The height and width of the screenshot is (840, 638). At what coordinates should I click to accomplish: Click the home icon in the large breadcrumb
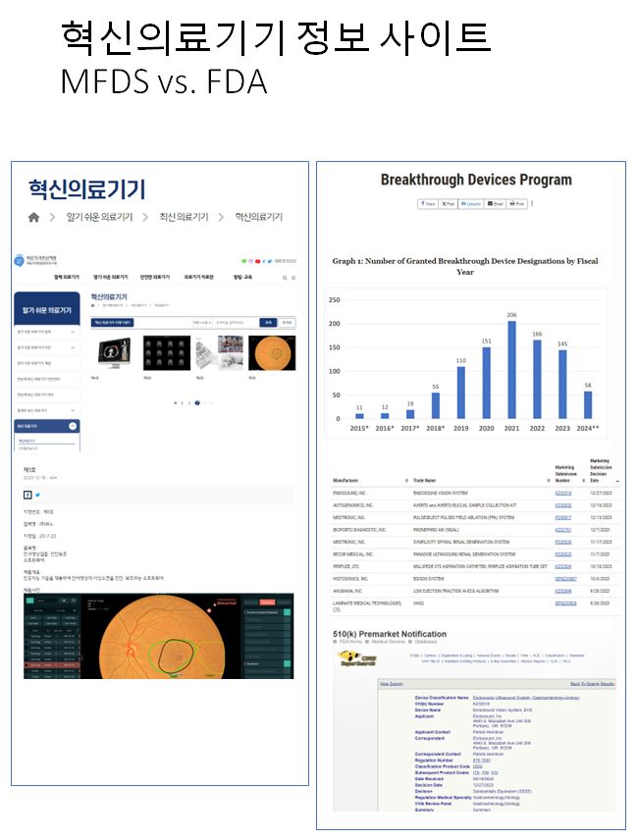click(33, 217)
